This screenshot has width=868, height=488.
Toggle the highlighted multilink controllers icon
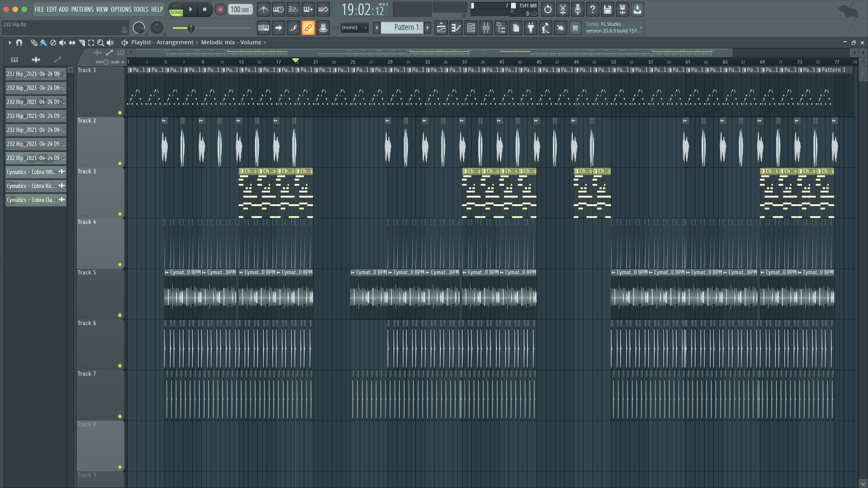coord(308,28)
